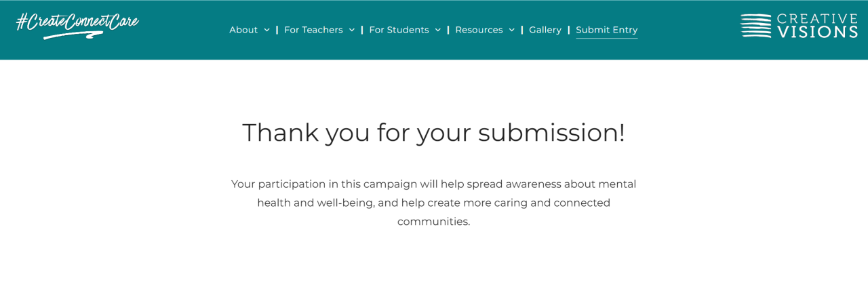Select the For Teachers menu label
This screenshot has width=868, height=290.
tap(313, 30)
